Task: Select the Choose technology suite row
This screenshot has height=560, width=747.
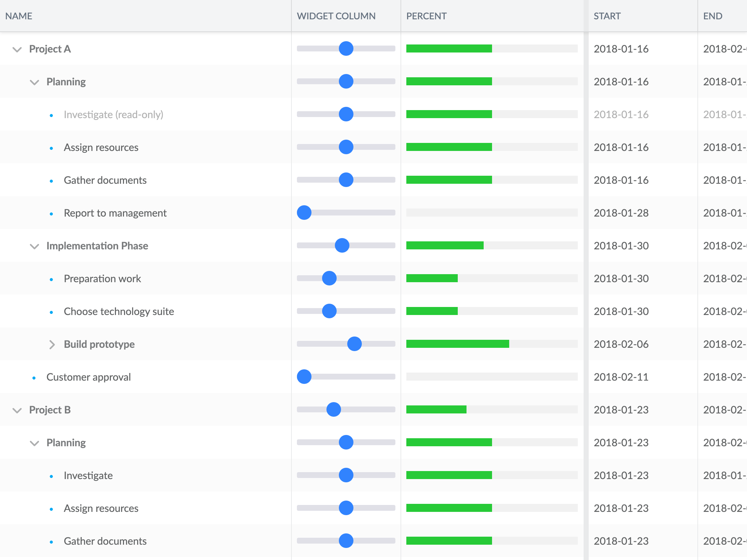Action: pyautogui.click(x=373, y=311)
